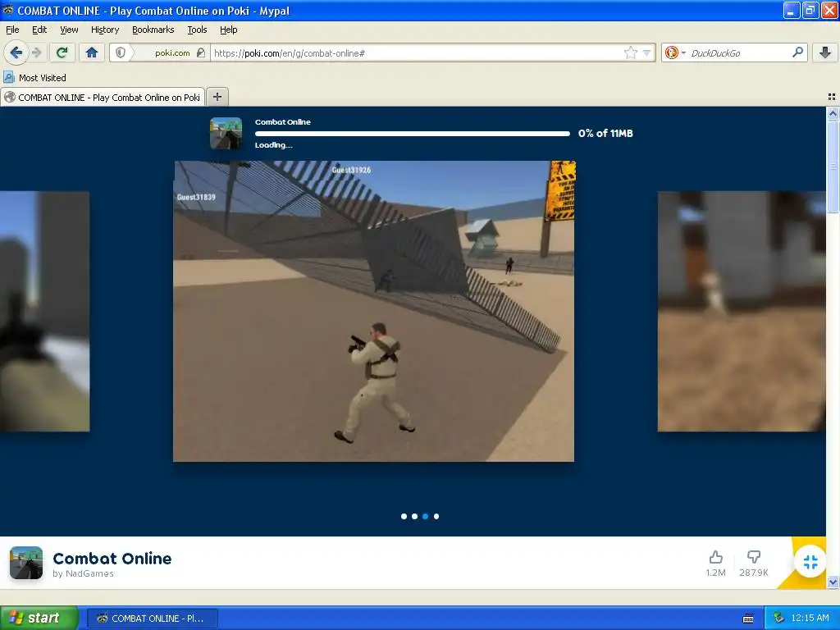Click the system clock 12:15 AM
Screen dimensions: 840x630
tap(810, 618)
